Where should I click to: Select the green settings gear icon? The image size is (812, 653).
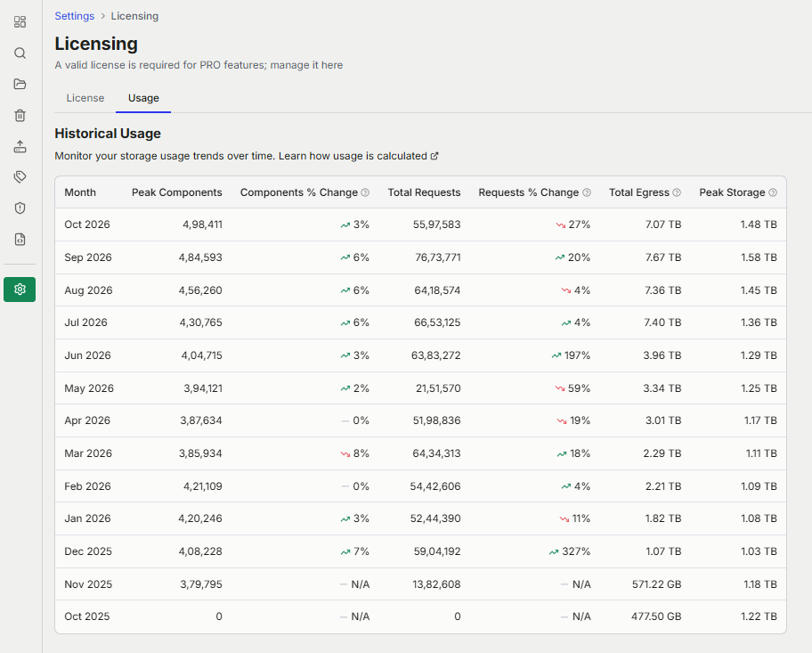[x=20, y=290]
